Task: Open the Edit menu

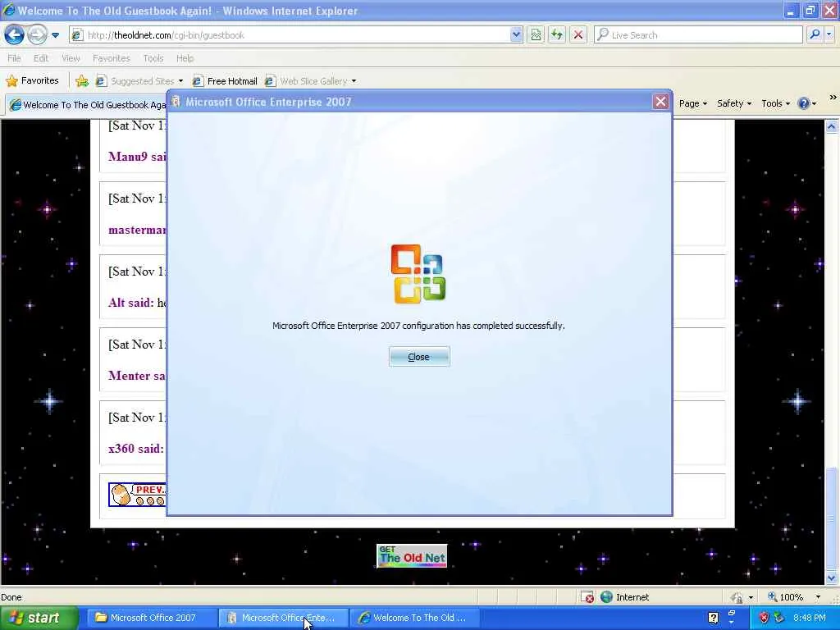Action: [41, 58]
